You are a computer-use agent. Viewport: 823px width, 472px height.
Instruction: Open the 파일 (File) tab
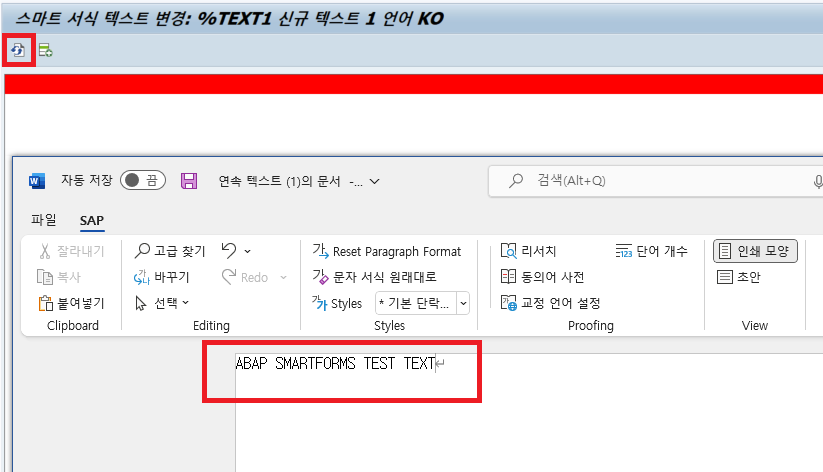pyautogui.click(x=44, y=220)
